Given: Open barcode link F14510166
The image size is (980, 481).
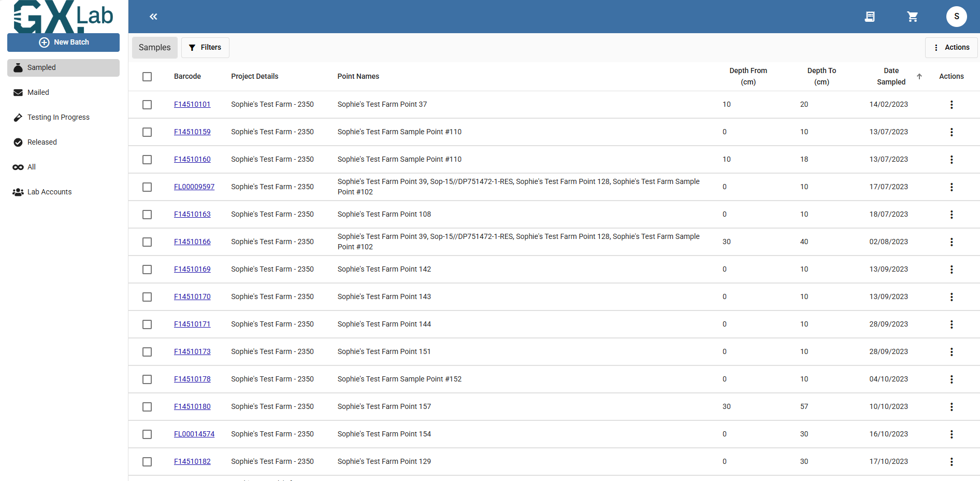Looking at the screenshot, I should [192, 242].
